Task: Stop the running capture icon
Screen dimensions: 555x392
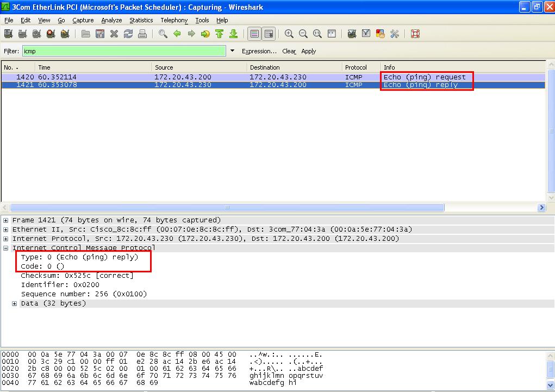Action: (x=51, y=34)
